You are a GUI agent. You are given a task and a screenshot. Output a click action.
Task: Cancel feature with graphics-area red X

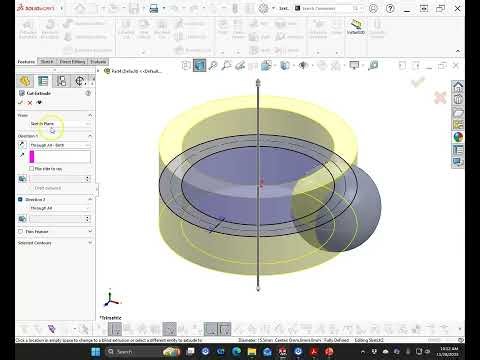pyautogui.click(x=440, y=98)
